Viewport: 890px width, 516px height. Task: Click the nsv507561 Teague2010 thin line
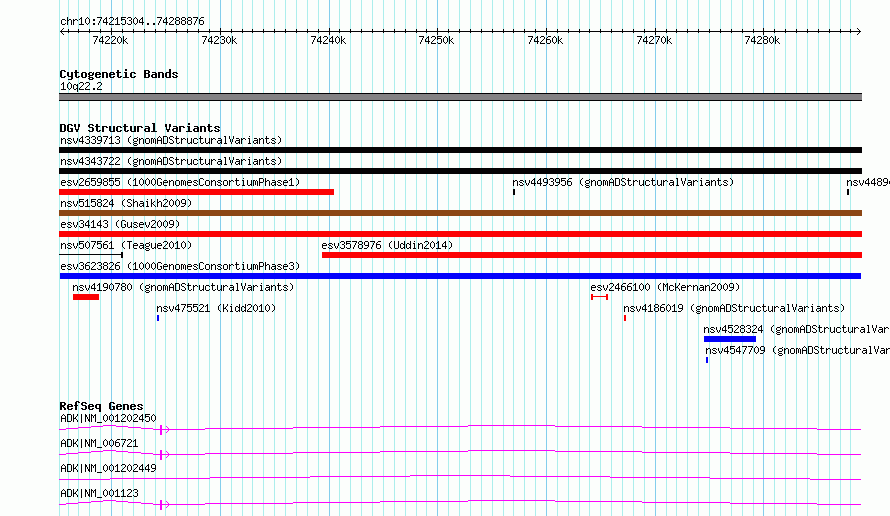pos(91,255)
